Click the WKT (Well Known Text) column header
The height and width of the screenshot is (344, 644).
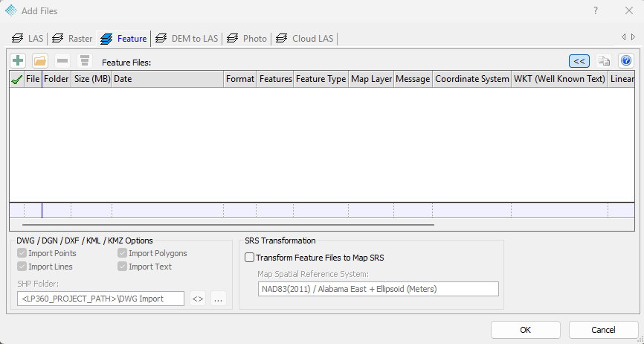(x=559, y=80)
